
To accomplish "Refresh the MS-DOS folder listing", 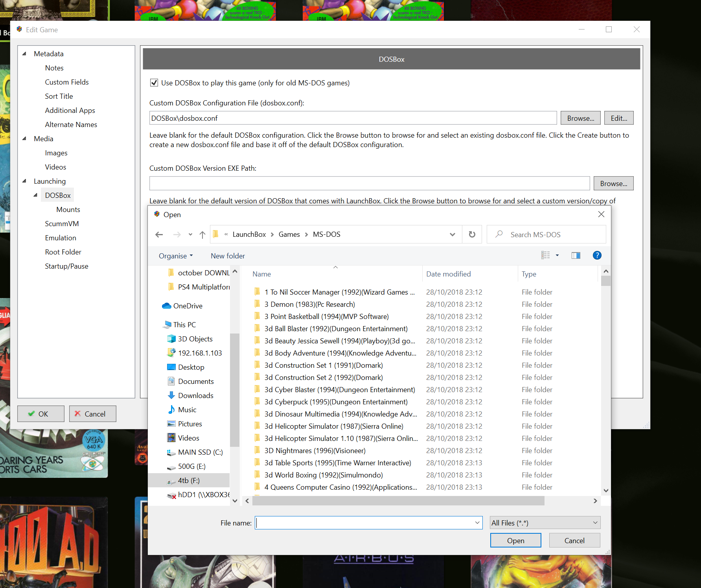I will click(472, 234).
